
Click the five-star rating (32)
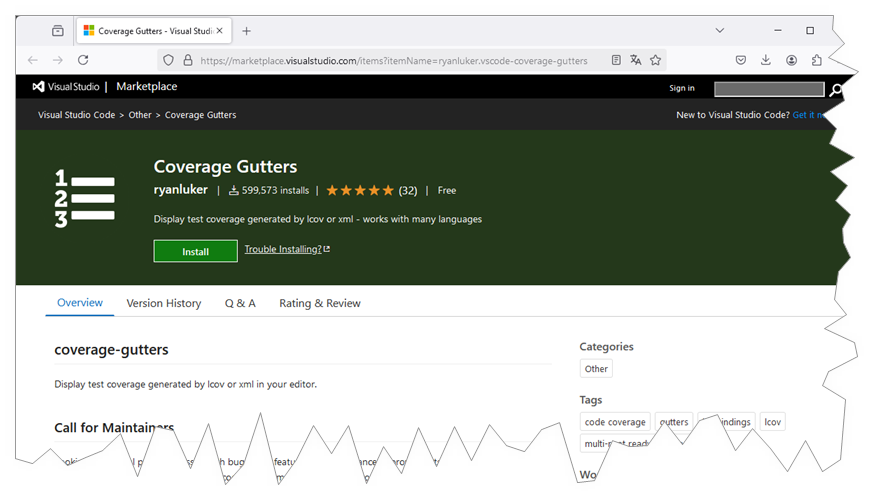click(x=371, y=191)
